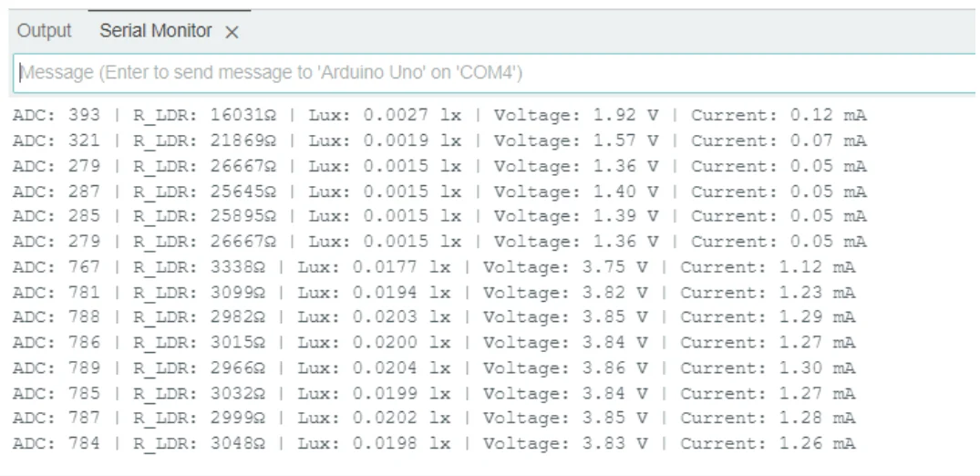
Task: Switch to the Output tab
Action: [44, 31]
